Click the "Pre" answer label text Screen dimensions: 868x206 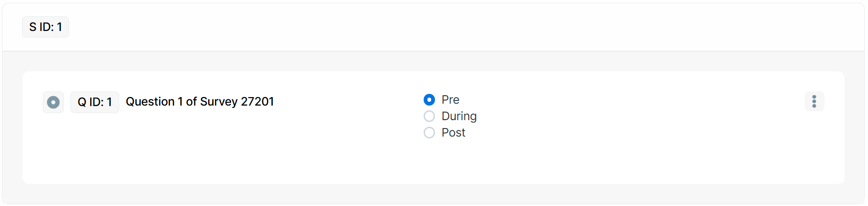(450, 100)
